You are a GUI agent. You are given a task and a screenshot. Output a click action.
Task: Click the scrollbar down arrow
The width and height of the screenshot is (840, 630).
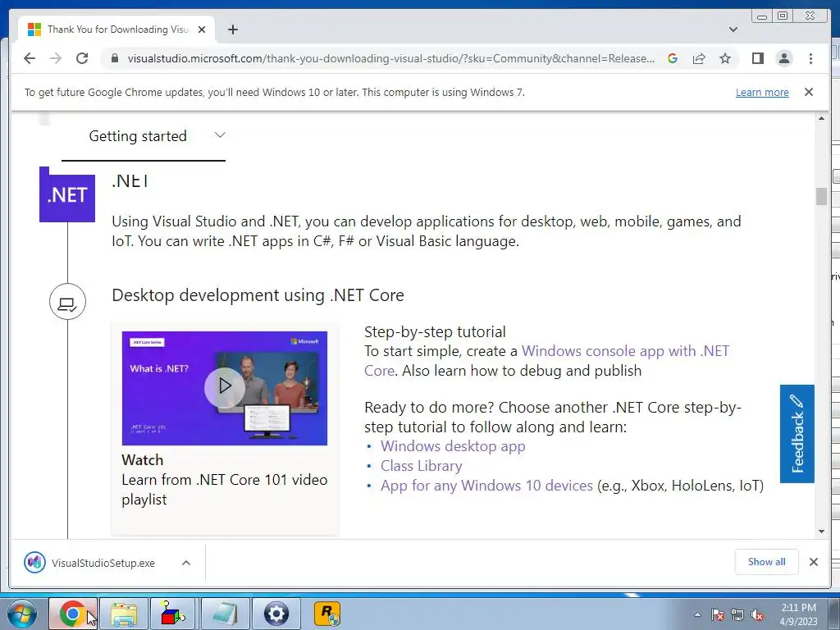click(x=821, y=532)
